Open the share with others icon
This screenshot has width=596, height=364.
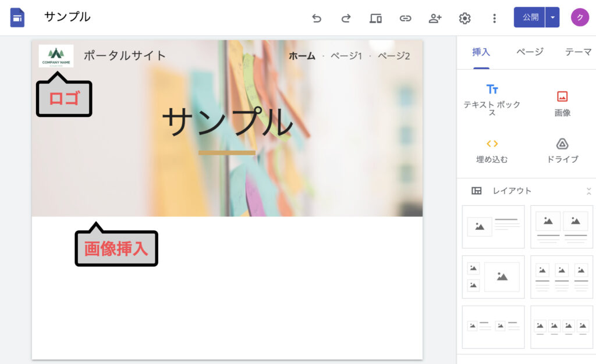pos(435,18)
